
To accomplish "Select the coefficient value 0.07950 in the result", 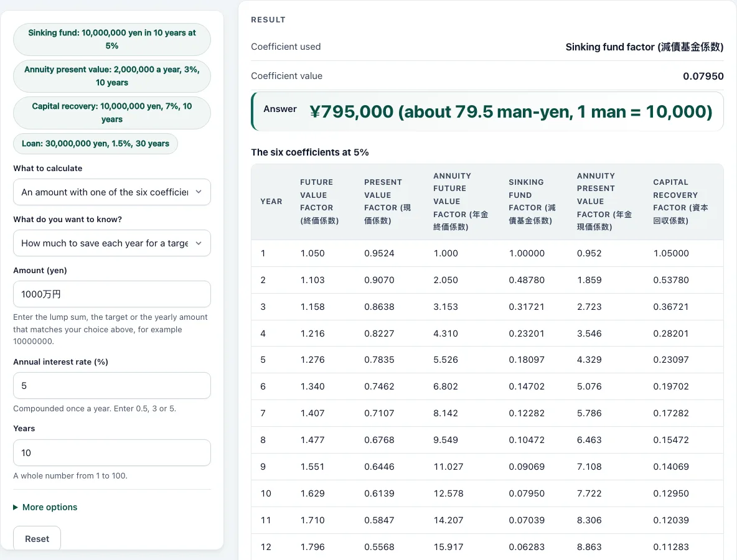I will [703, 76].
